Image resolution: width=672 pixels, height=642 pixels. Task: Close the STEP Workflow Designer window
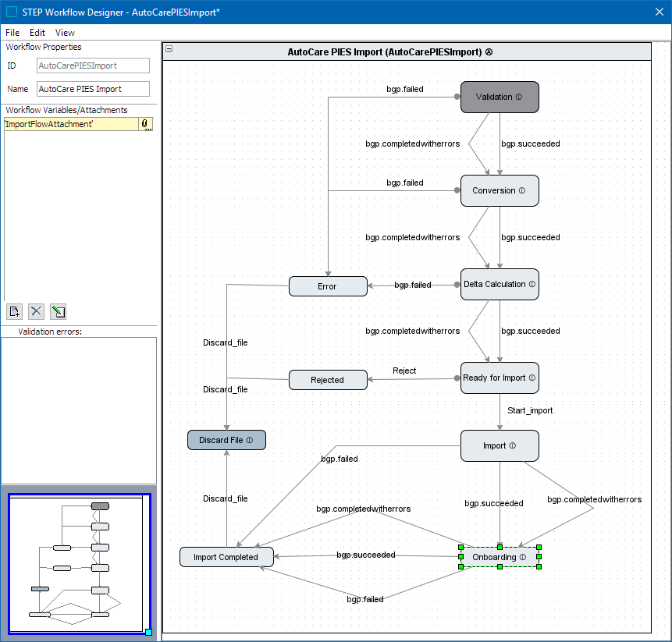click(x=660, y=12)
